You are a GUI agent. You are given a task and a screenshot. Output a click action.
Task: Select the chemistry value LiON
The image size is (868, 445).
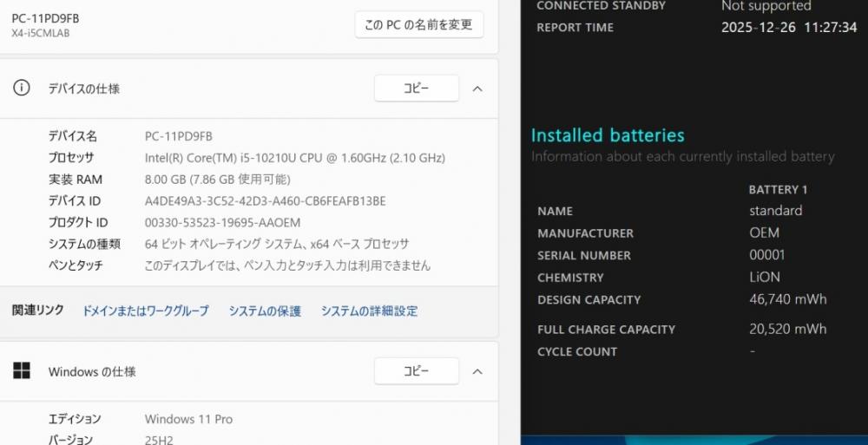(x=765, y=278)
